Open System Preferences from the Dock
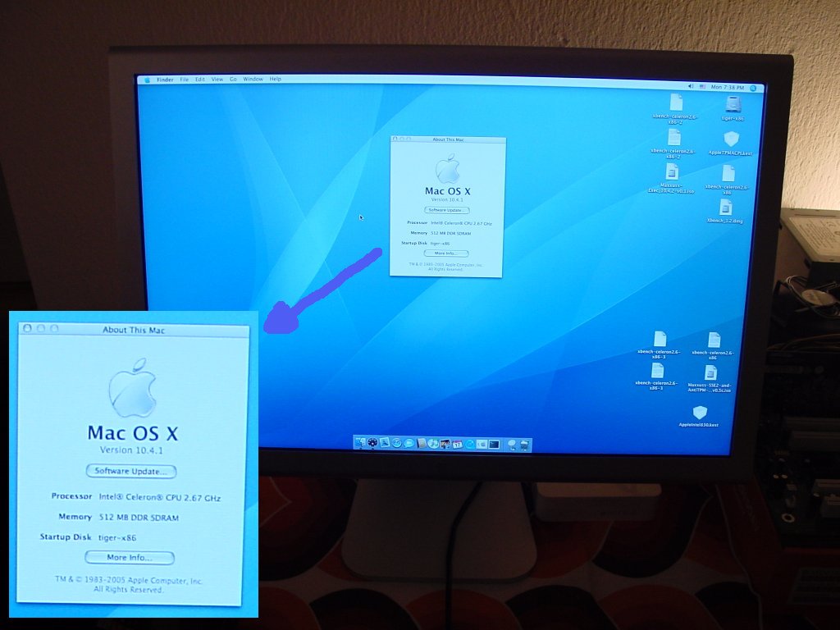 pos(482,445)
